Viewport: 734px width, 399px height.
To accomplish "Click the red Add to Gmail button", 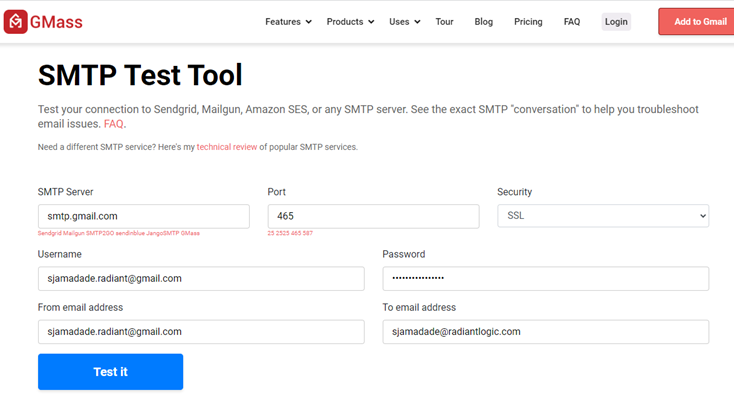I will (697, 22).
